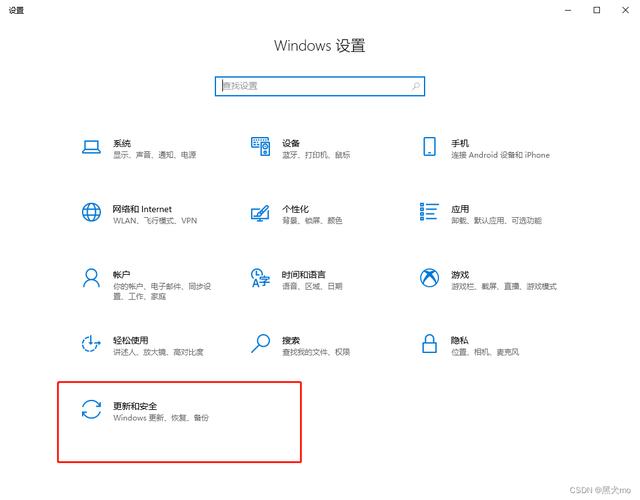The height and width of the screenshot is (500, 640).
Task: Click the phone icon for 手机
Action: [x=429, y=147]
